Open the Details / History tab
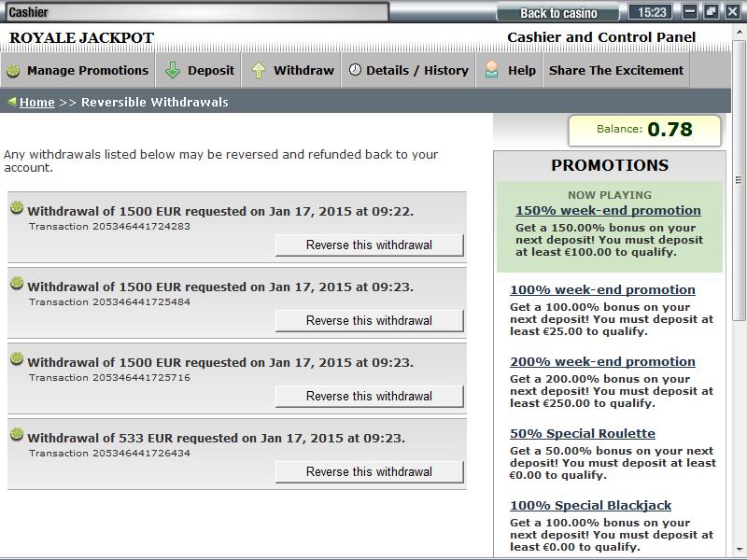Image resolution: width=747 pixels, height=560 pixels. pyautogui.click(x=408, y=70)
